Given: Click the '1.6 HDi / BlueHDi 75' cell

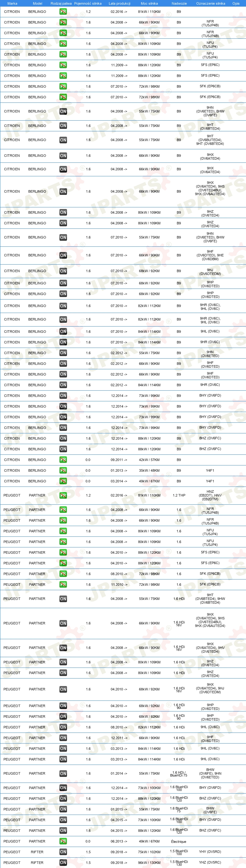Looking at the screenshot, I should click(x=179, y=774).
